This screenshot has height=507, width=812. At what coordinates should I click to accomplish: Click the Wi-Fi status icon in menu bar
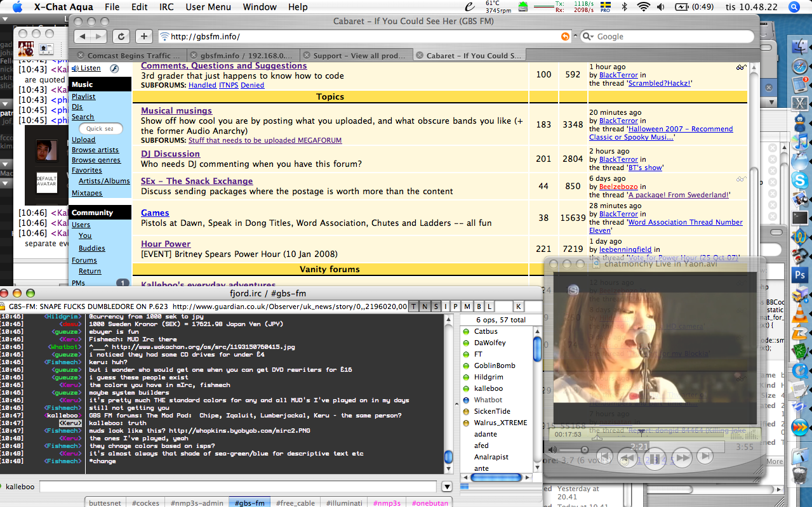pyautogui.click(x=644, y=7)
